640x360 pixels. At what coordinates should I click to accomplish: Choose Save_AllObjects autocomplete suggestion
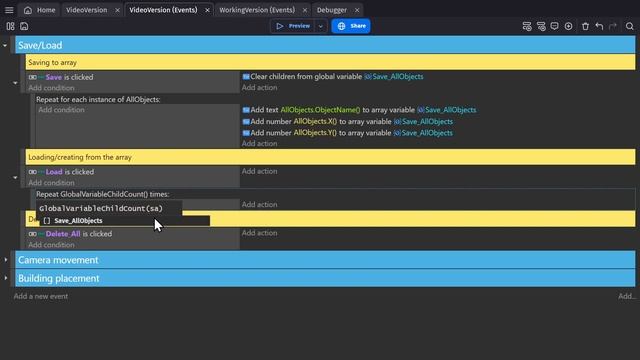point(124,220)
